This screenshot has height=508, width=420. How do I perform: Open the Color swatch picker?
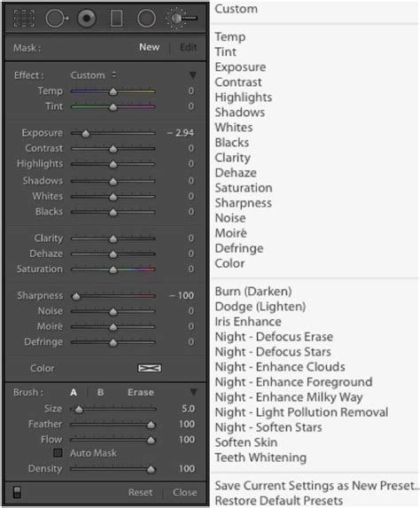point(150,368)
